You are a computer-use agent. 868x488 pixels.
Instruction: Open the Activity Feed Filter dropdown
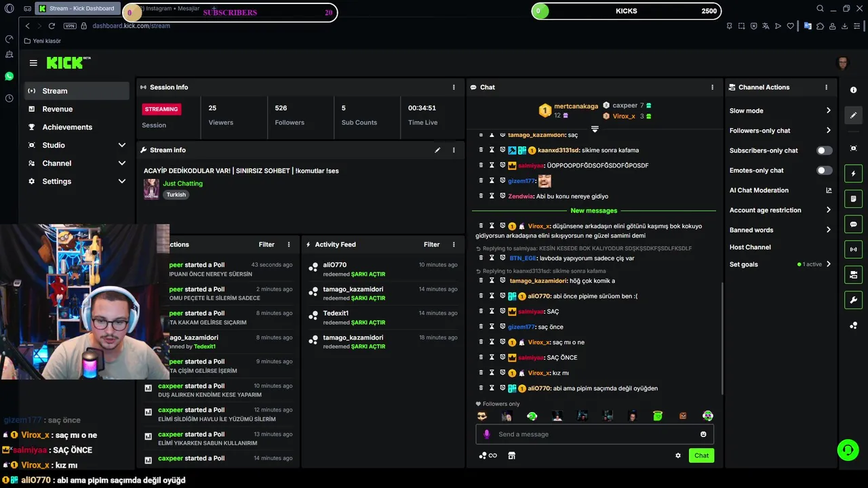431,245
